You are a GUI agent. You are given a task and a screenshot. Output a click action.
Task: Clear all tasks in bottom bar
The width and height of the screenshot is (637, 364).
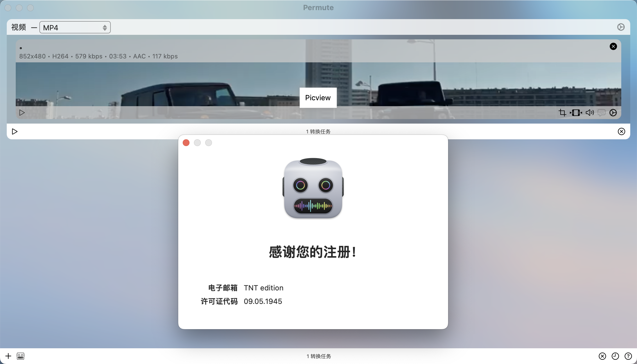pyautogui.click(x=602, y=356)
